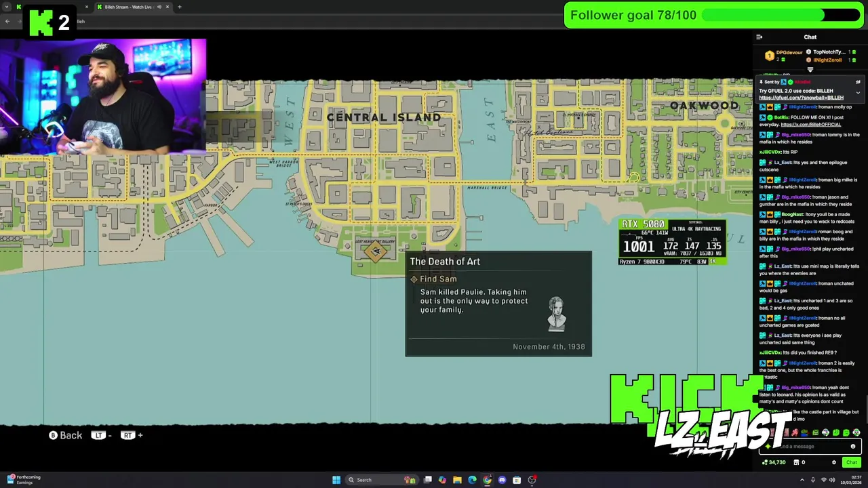Open the gfuel.com pinned link
Image resolution: width=868 pixels, height=488 pixels.
pyautogui.click(x=801, y=98)
